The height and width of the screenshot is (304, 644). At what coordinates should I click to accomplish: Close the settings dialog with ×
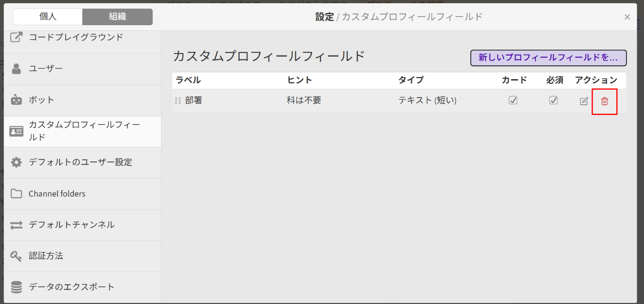tap(627, 17)
